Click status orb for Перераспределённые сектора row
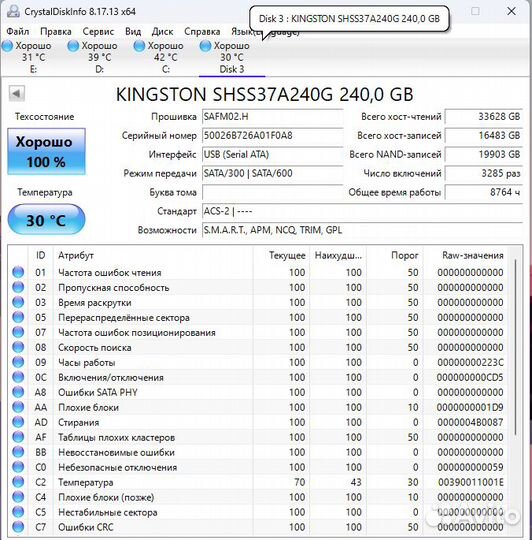The width and height of the screenshot is (532, 540). pos(18,317)
